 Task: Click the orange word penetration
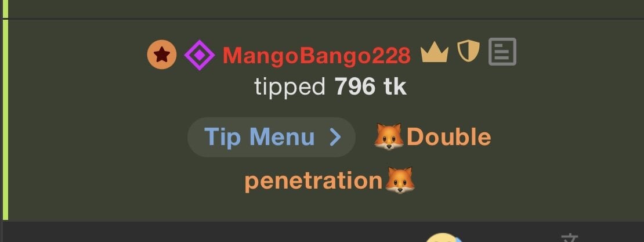(x=313, y=181)
